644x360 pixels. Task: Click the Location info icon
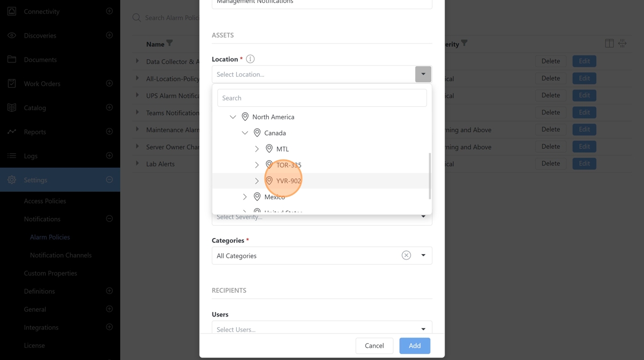pyautogui.click(x=250, y=59)
